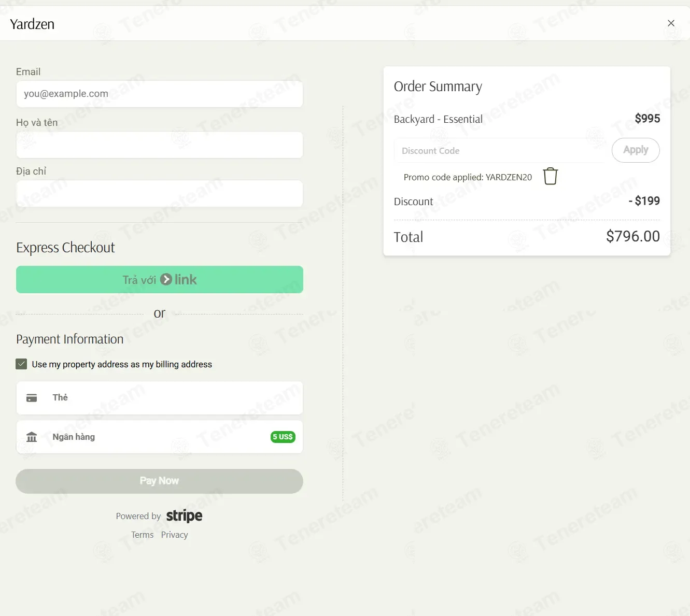Click the Họ và tên field
690x616 pixels.
(x=159, y=145)
